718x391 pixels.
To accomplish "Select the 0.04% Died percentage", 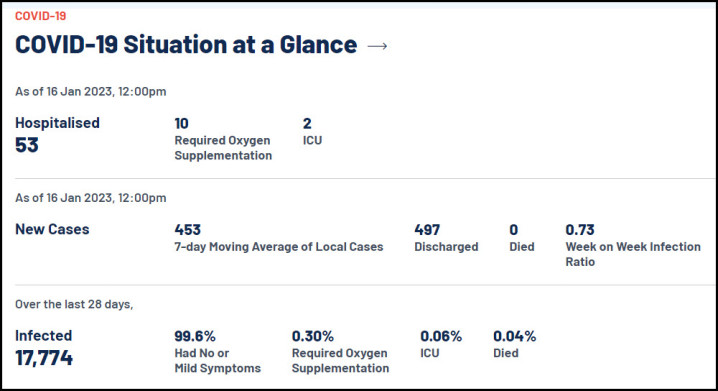I will [x=514, y=337].
